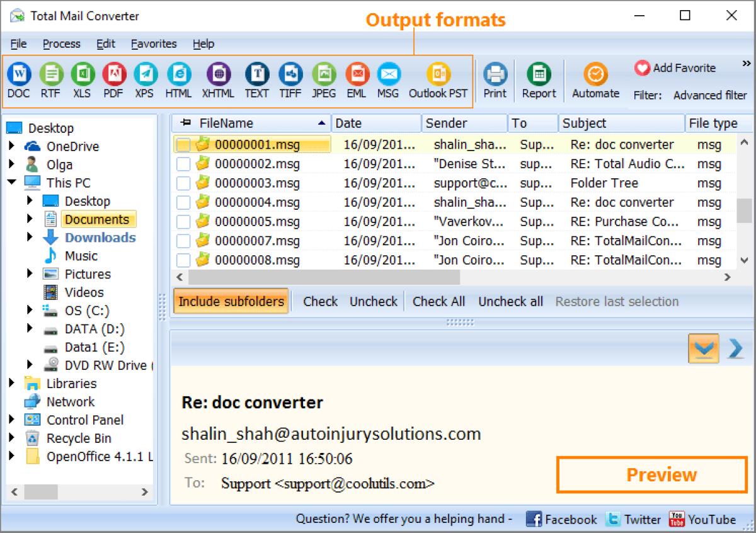
Task: Click the Check All button
Action: [438, 301]
